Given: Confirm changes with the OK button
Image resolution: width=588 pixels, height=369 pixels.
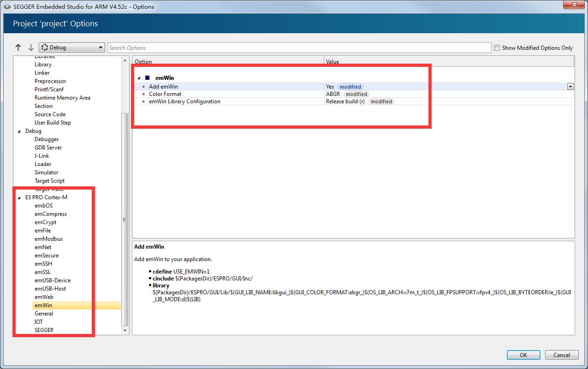Looking at the screenshot, I should 523,355.
